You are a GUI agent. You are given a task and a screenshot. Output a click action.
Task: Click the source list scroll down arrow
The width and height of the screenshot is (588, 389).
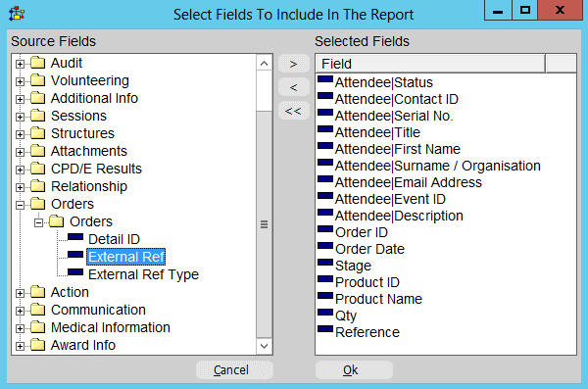pyautogui.click(x=264, y=346)
